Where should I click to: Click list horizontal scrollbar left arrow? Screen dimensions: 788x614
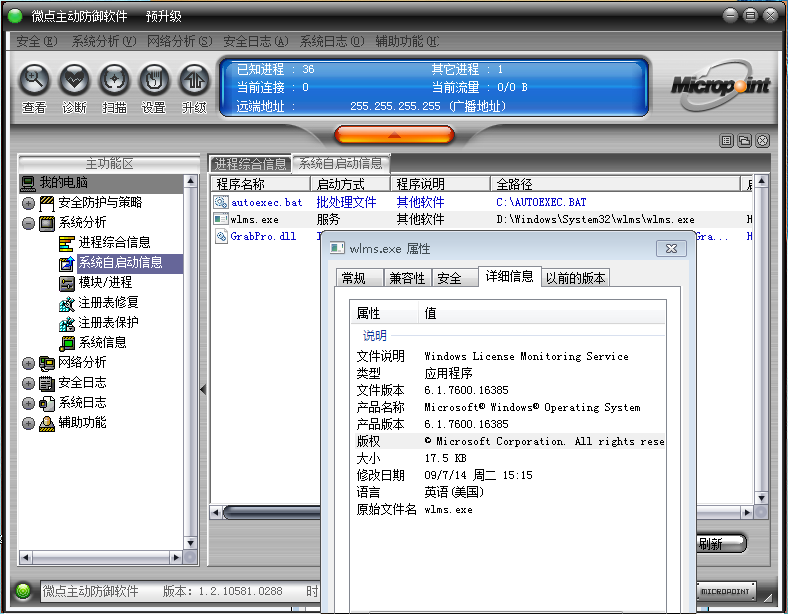pos(216,513)
